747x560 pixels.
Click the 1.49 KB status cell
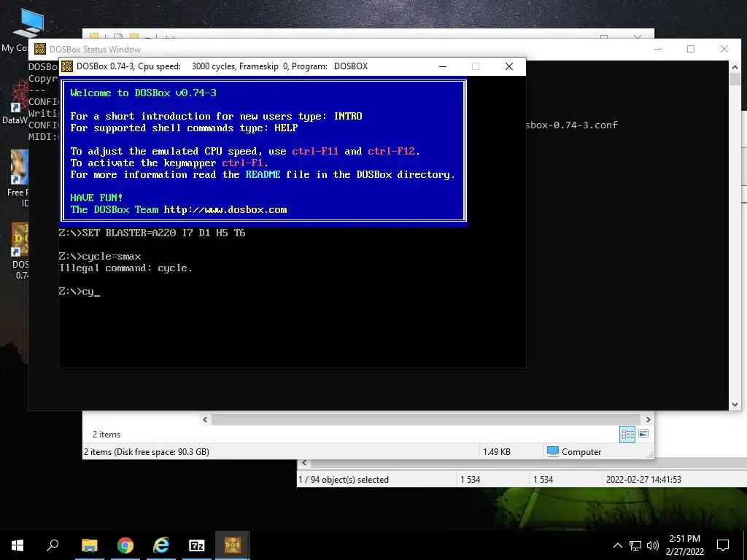pos(496,452)
